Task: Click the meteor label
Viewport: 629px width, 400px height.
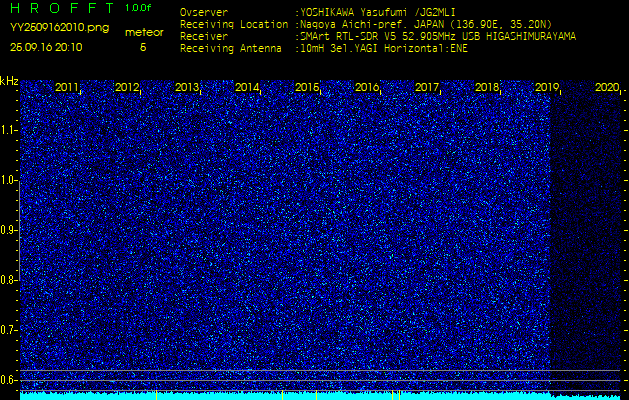Action: click(144, 33)
